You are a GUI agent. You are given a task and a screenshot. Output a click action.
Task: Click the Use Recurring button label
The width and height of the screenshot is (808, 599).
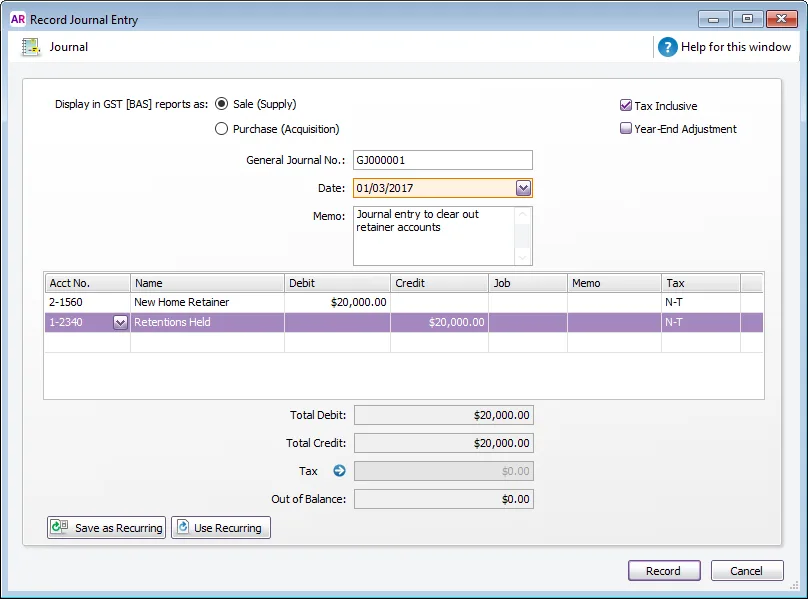[x=228, y=528]
